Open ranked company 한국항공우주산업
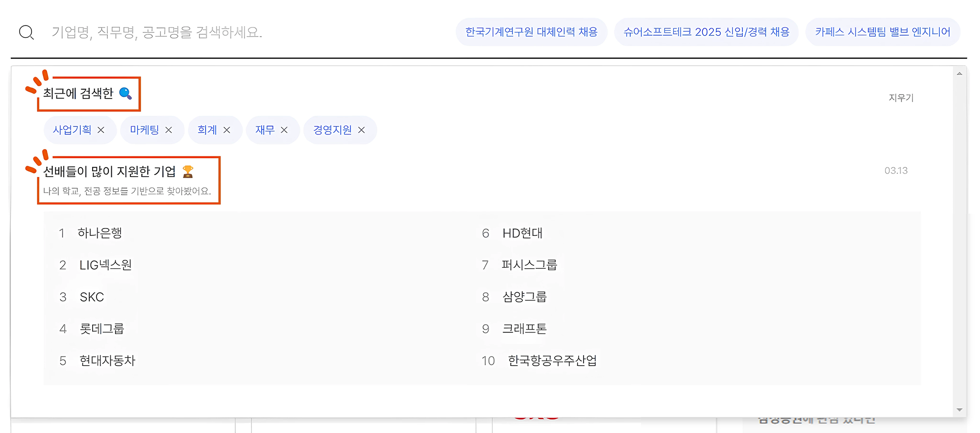Image resolution: width=980 pixels, height=433 pixels. click(x=552, y=361)
